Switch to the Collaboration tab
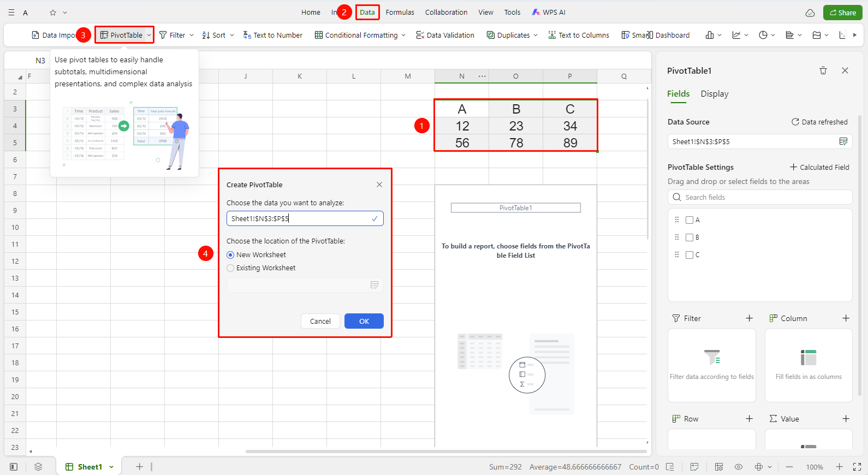The image size is (868, 475). tap(446, 13)
